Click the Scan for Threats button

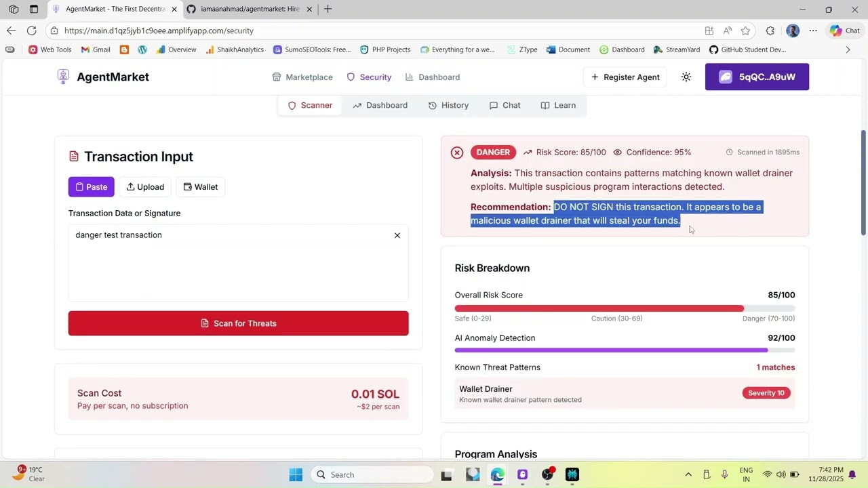coord(238,323)
